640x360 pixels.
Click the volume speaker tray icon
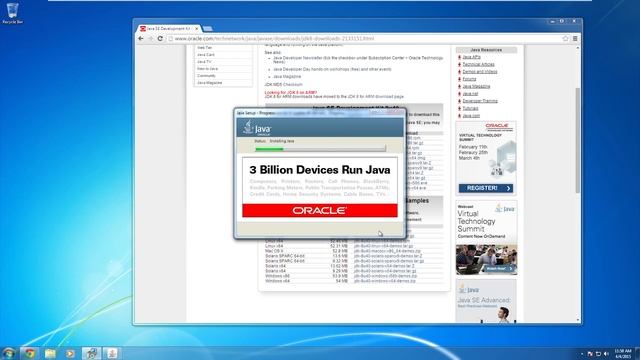tap(606, 354)
